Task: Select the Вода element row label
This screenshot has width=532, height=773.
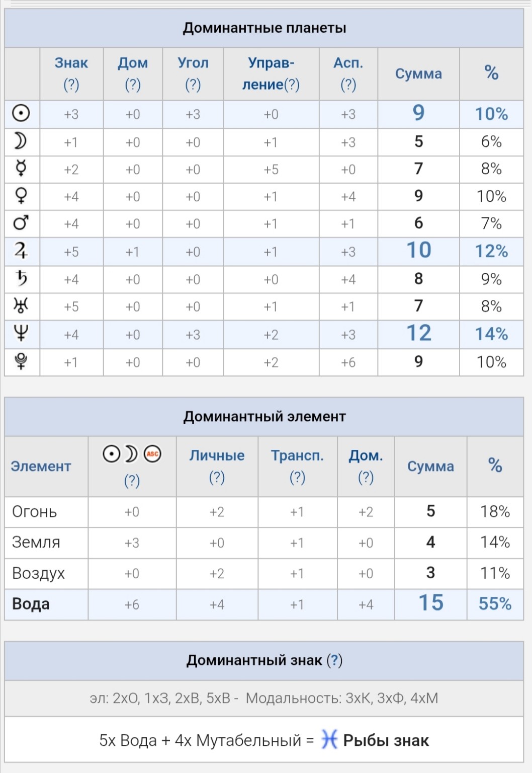Action: click(31, 604)
